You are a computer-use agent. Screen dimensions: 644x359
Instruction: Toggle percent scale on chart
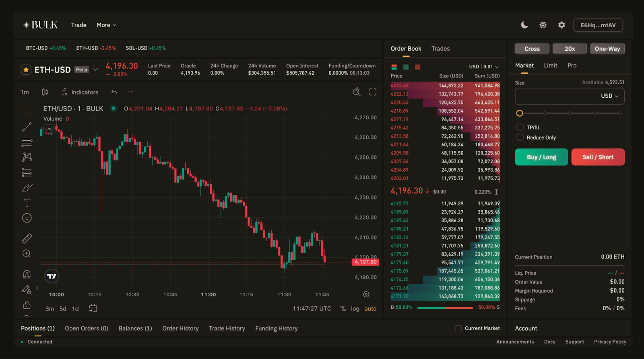[x=343, y=308]
